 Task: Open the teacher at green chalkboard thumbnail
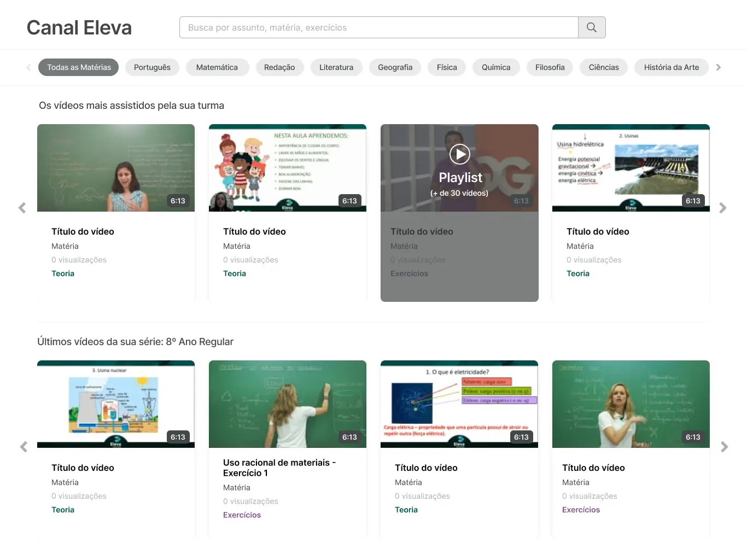[116, 168]
